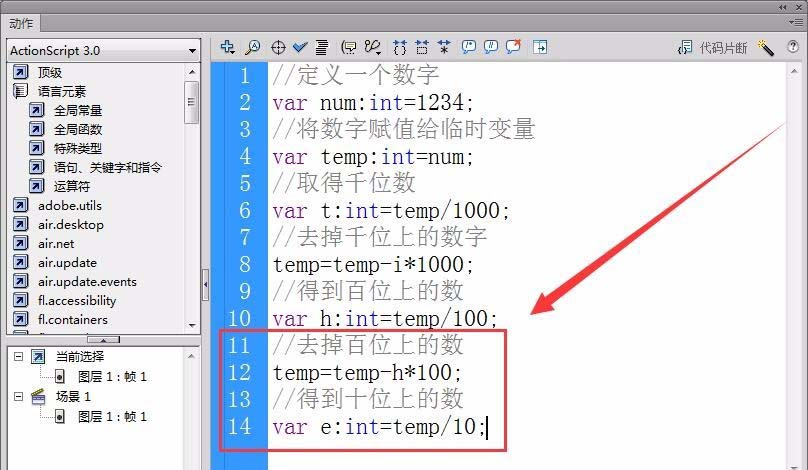Click line number 7 in the gutter
This screenshot has height=470, width=808.
(x=245, y=238)
